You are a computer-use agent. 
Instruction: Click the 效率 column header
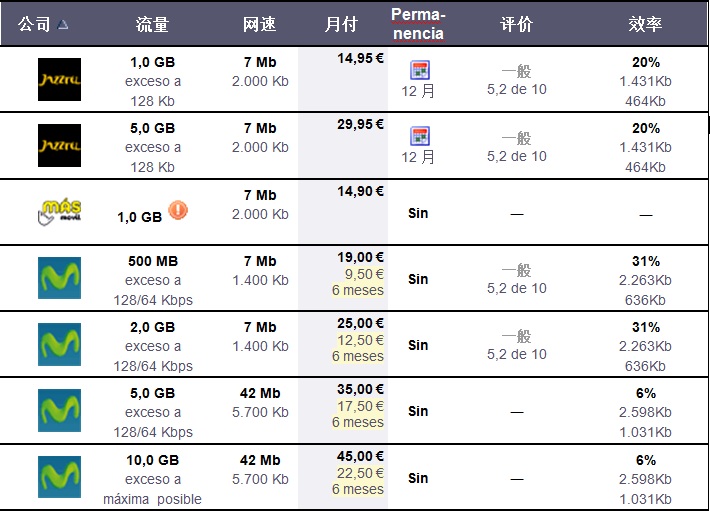(645, 24)
